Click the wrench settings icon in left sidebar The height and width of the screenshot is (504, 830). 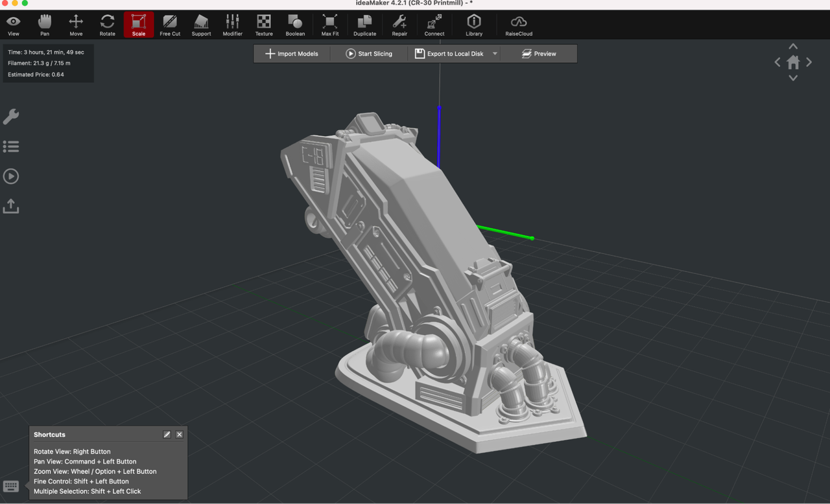click(x=11, y=117)
